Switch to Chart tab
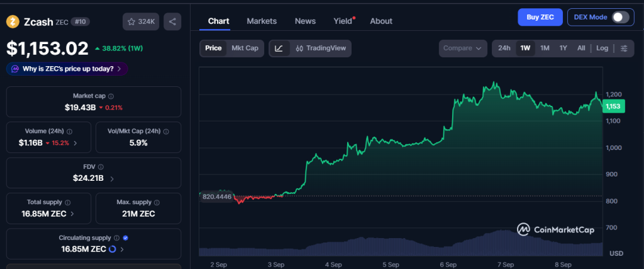644x269 pixels. pyautogui.click(x=218, y=21)
